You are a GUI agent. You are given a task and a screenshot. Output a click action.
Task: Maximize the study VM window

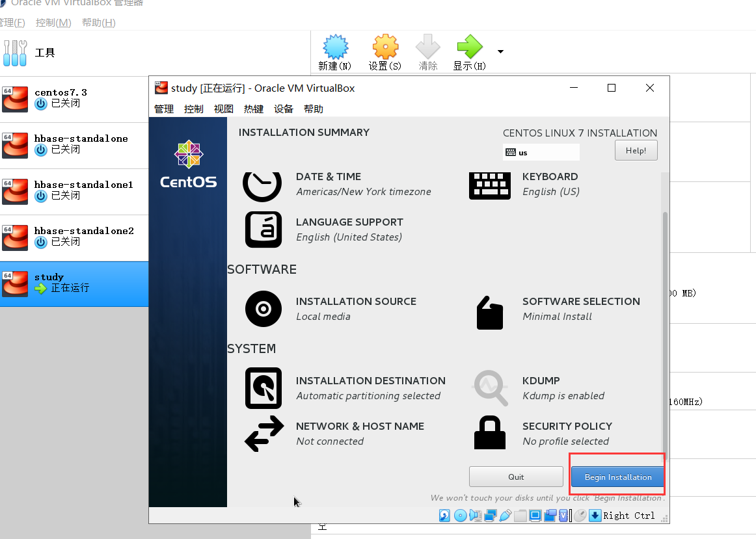tap(612, 88)
